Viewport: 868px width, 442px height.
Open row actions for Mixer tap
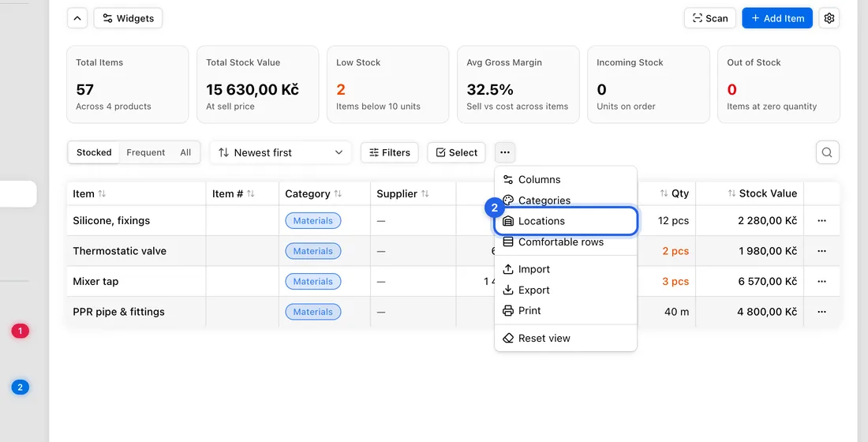click(821, 281)
